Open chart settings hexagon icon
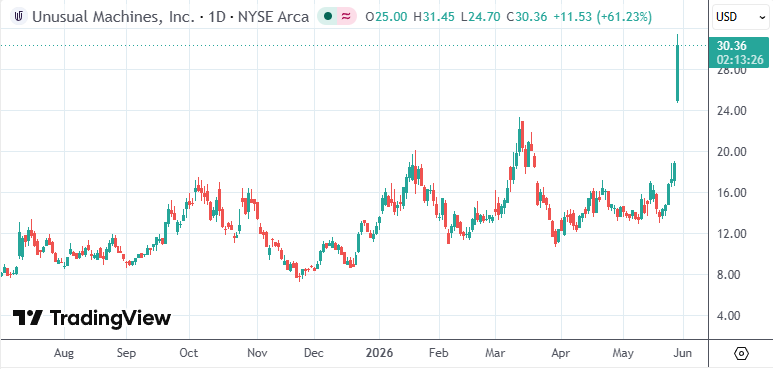Image resolution: width=773 pixels, height=369 pixels. coord(741,353)
